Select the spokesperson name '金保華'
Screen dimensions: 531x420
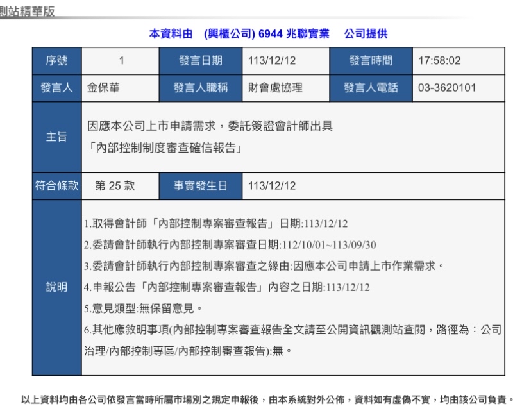click(103, 88)
